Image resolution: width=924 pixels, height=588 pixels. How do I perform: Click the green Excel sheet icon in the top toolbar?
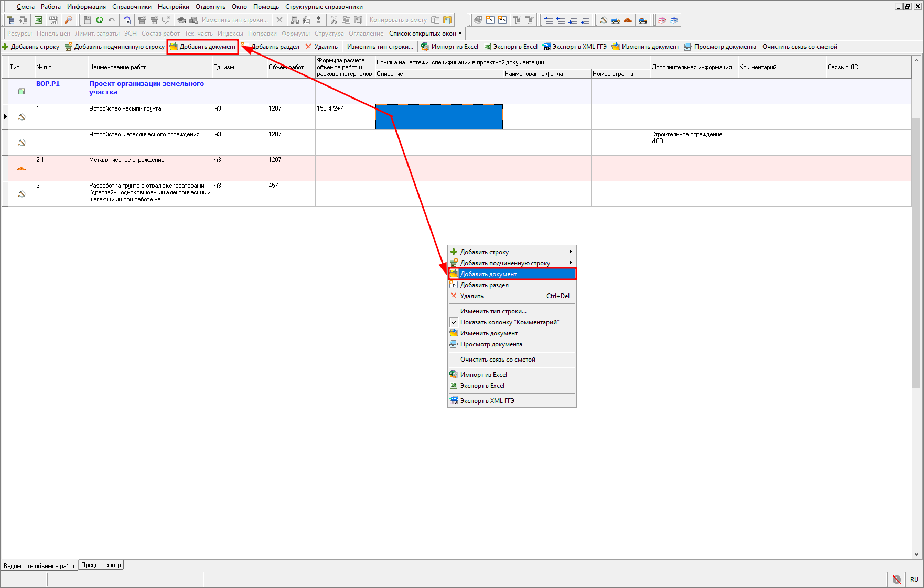pos(38,20)
